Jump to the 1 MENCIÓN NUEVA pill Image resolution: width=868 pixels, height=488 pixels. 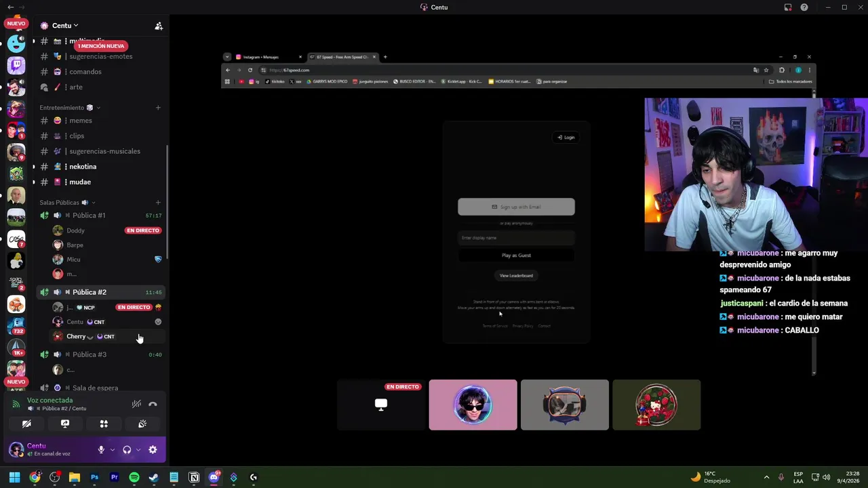tap(101, 46)
